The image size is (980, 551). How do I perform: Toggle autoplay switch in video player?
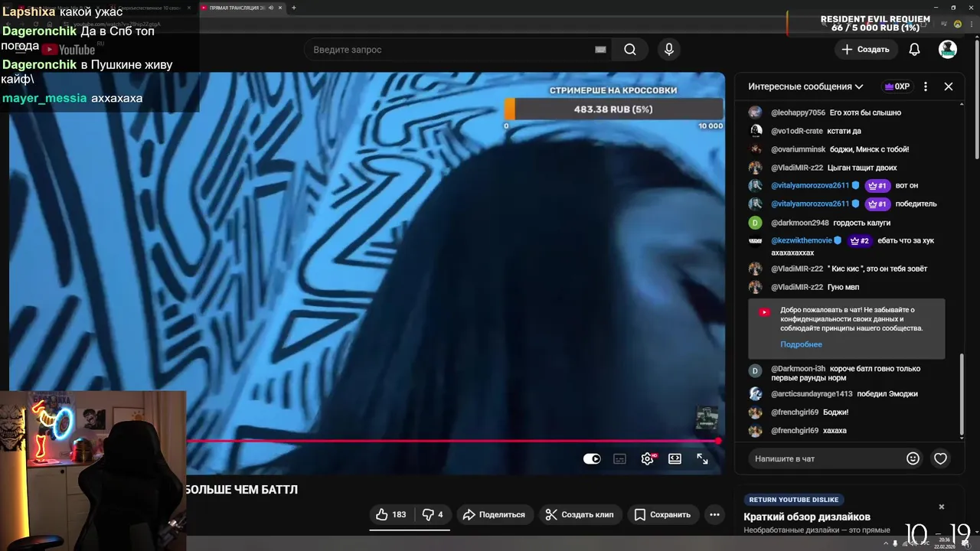click(x=592, y=458)
